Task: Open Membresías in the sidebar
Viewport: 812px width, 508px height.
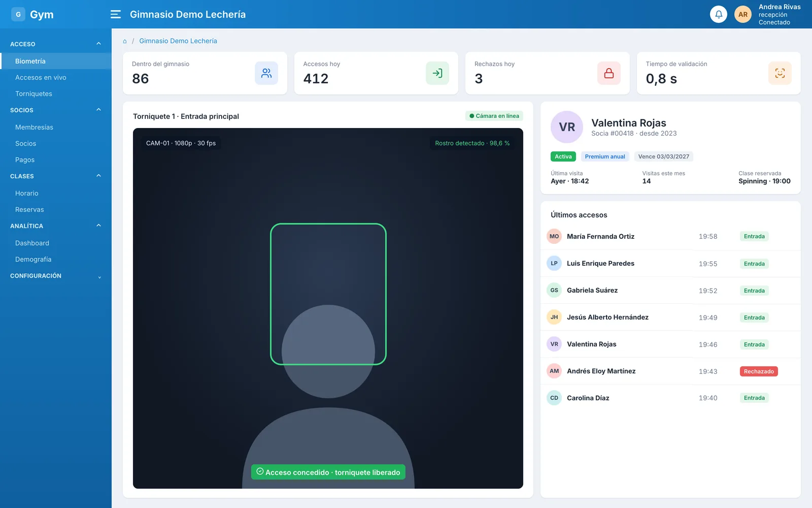Action: 56,127
